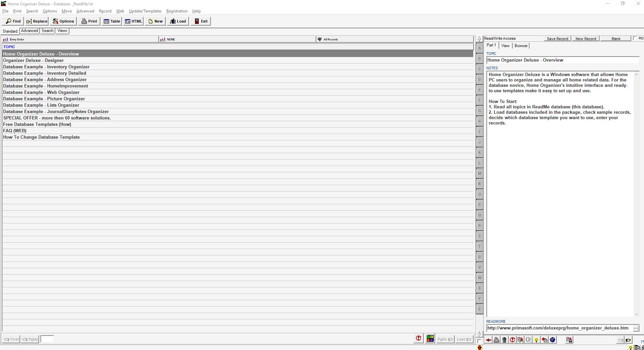
Task: Click the down arrow below the alphabet bar
Action: 480,334
